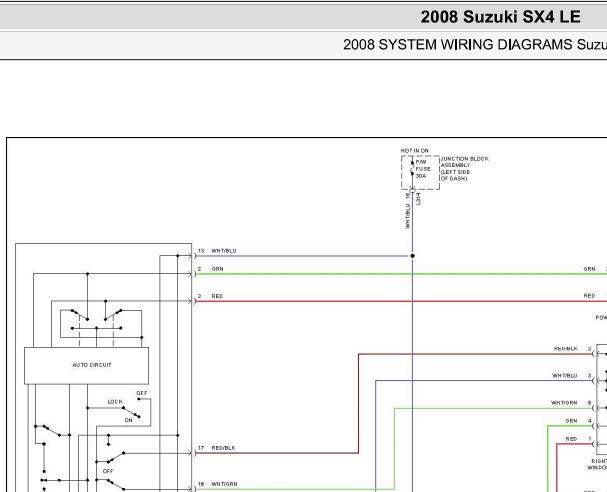Select the vertical "WHT/BLU 16" wire label
The image size is (607, 492).
(408, 211)
